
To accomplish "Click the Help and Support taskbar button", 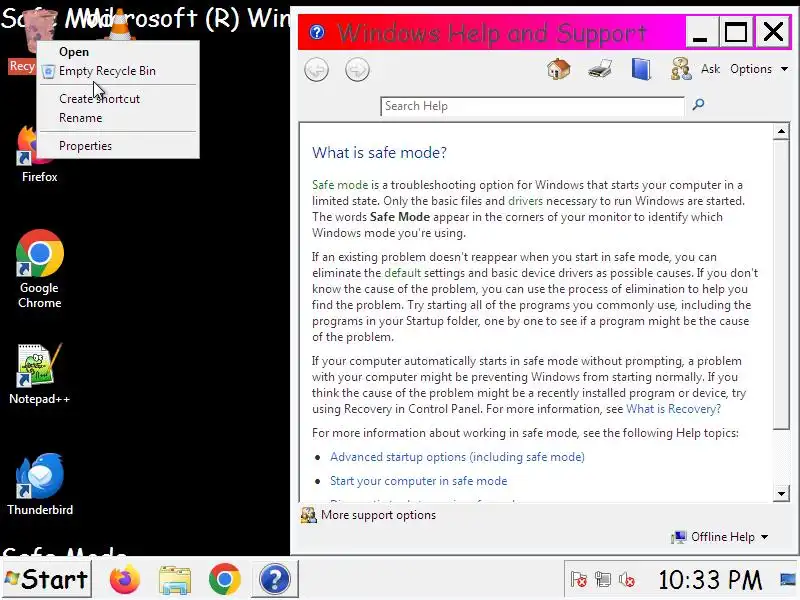I will [274, 580].
